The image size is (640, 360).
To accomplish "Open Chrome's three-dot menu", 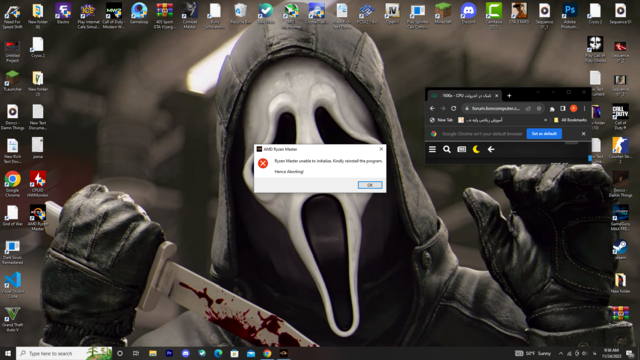I will tap(584, 109).
